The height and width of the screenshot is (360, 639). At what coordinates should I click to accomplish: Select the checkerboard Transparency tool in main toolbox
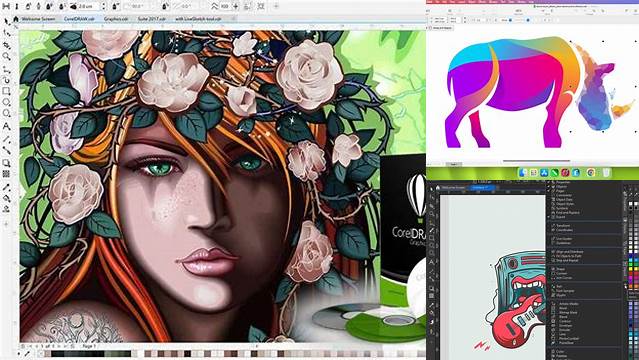7,174
